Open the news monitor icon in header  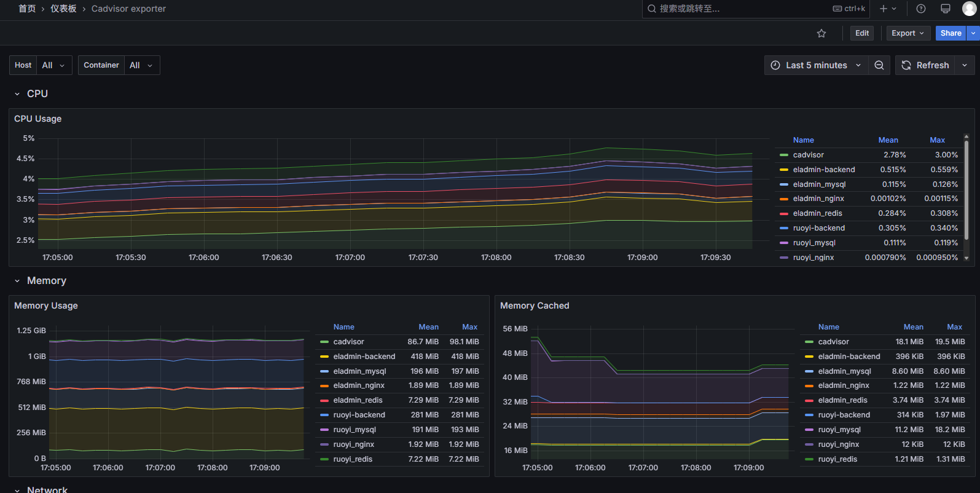(946, 9)
